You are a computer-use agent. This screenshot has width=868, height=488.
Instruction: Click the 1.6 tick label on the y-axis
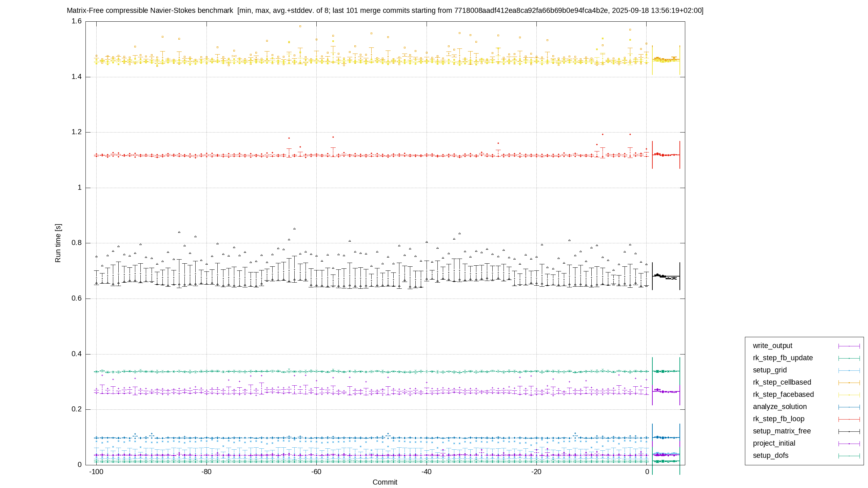[x=77, y=21]
